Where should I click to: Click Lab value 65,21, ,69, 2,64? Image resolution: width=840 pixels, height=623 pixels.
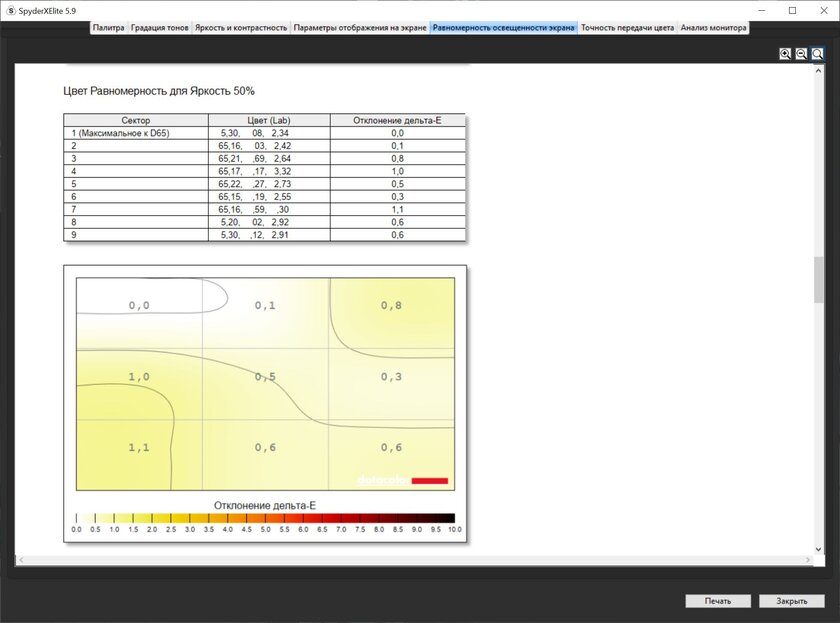click(254, 159)
